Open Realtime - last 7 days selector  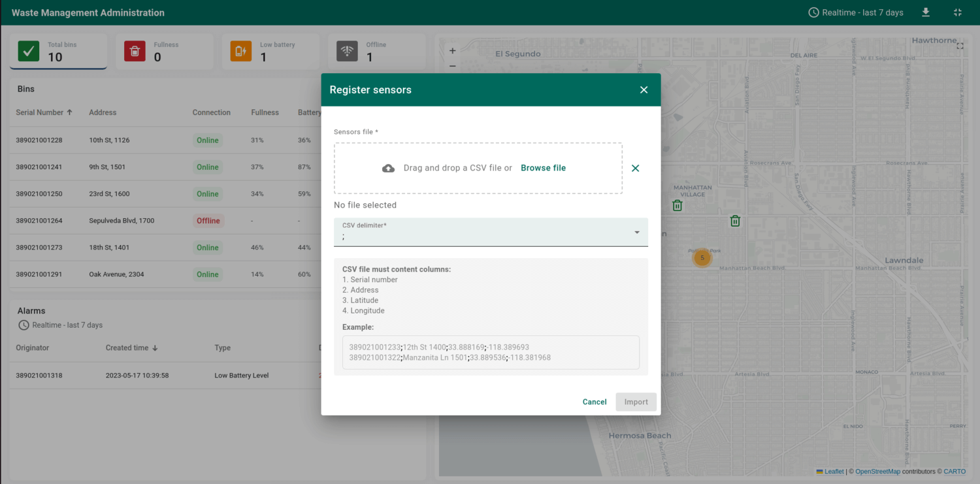[856, 12]
